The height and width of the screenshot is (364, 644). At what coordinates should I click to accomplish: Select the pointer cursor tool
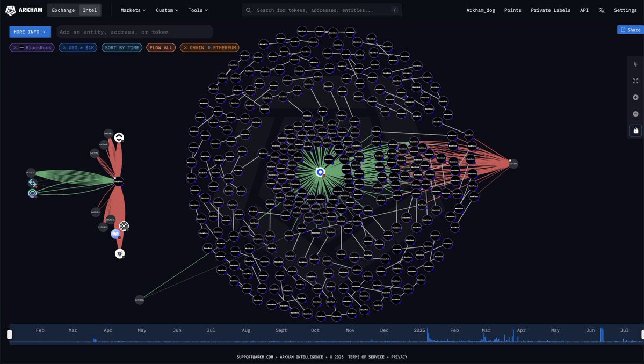[635, 64]
